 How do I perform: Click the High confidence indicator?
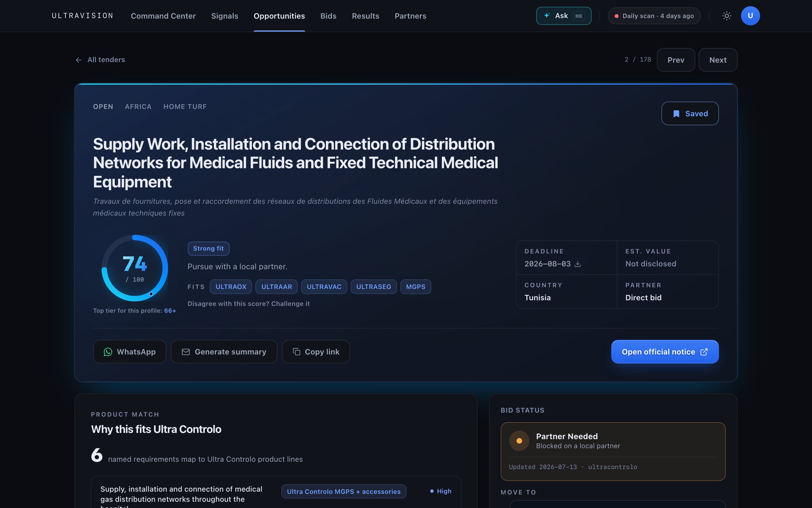click(441, 491)
